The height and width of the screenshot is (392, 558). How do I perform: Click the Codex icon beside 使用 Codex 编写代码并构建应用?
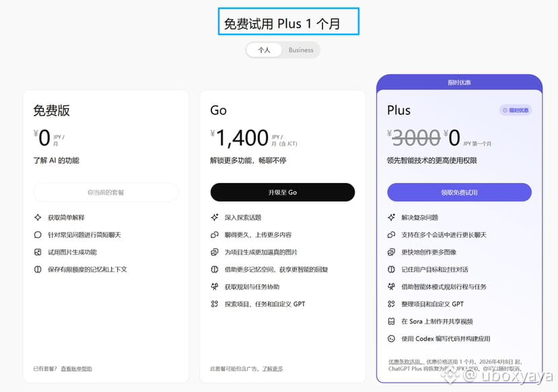point(391,339)
